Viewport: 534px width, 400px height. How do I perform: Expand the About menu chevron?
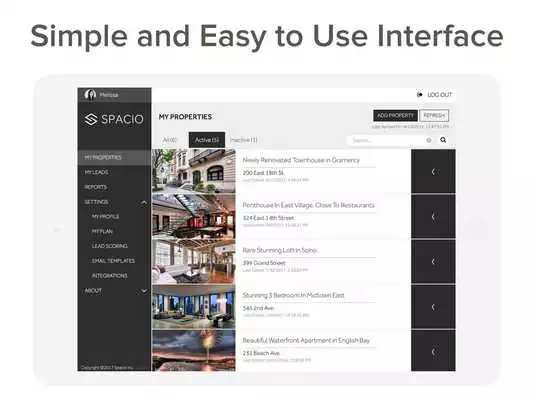(x=144, y=291)
